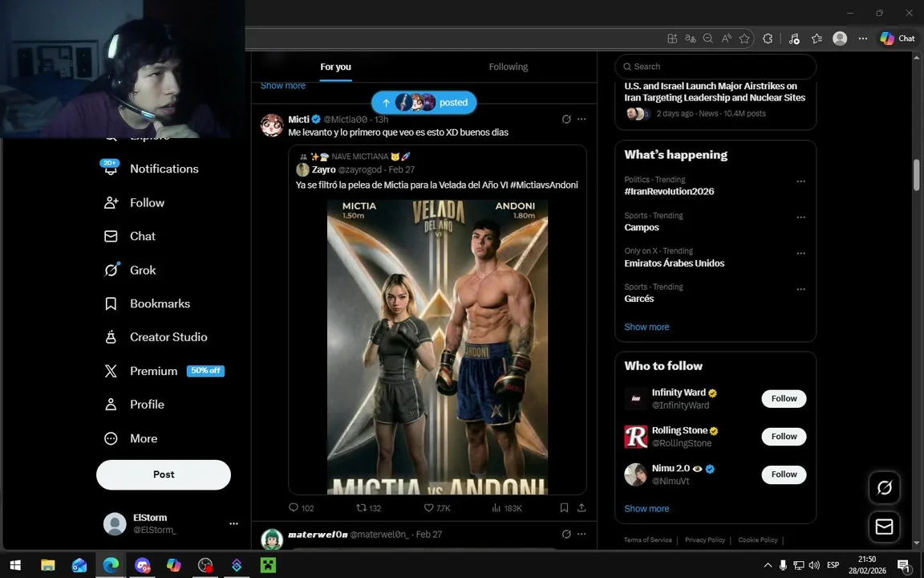Open Notifications from the sidebar
Image resolution: width=924 pixels, height=578 pixels.
pos(152,169)
